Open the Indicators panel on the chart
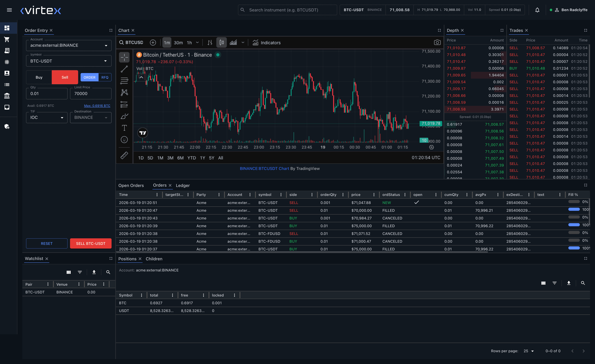 [267, 43]
